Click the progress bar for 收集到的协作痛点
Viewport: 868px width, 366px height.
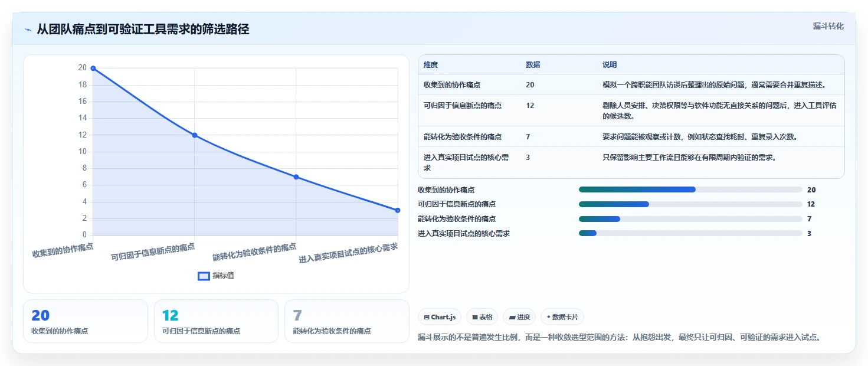(x=690, y=189)
